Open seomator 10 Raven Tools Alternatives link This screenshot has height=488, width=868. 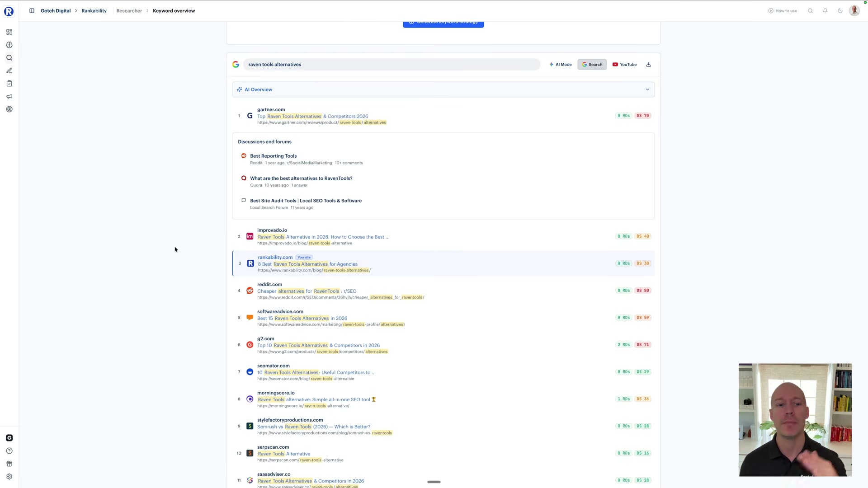[x=316, y=372]
